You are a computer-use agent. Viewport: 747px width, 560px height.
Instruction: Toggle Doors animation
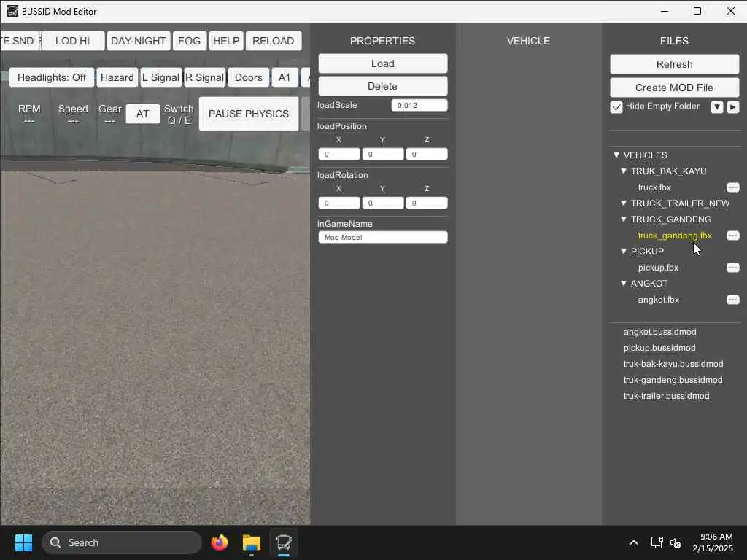(248, 77)
